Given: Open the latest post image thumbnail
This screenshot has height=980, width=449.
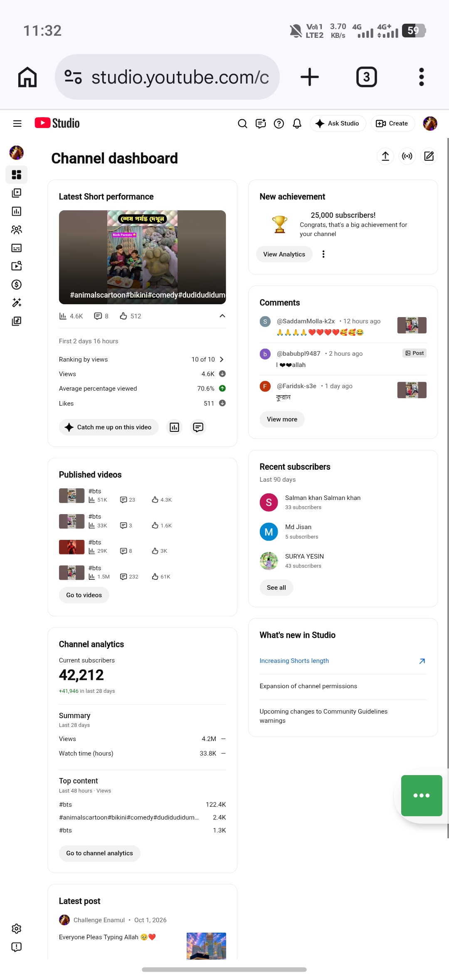Looking at the screenshot, I should tap(206, 946).
